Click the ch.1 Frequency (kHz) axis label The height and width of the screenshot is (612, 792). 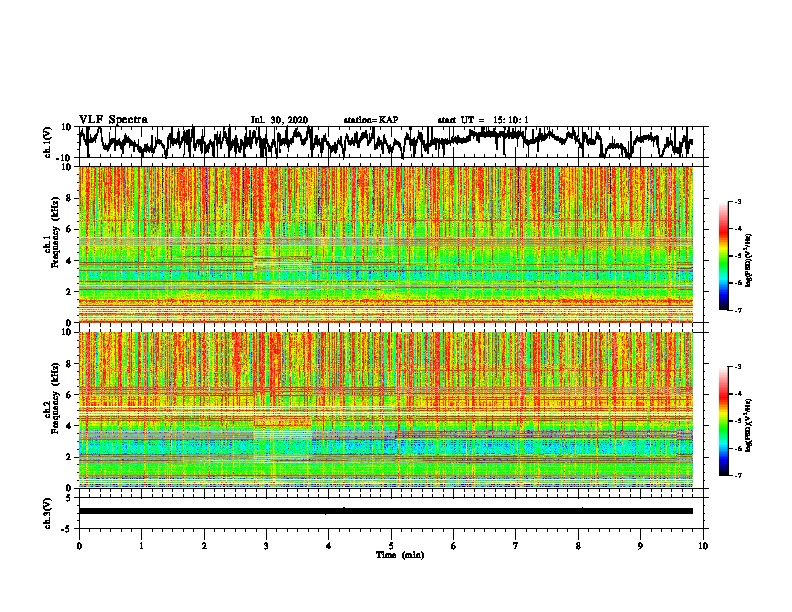pyautogui.click(x=52, y=233)
